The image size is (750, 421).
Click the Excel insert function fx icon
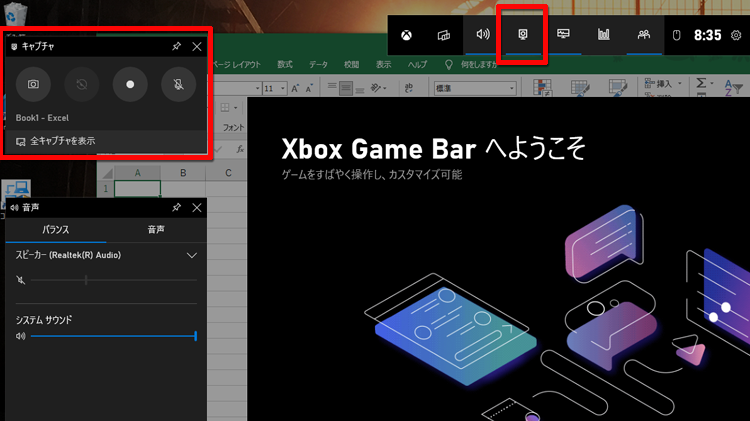tap(240, 149)
